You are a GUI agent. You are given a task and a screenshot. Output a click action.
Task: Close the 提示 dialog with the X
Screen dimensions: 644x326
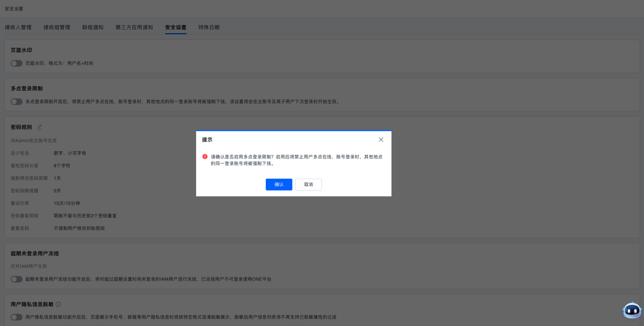pyautogui.click(x=381, y=140)
